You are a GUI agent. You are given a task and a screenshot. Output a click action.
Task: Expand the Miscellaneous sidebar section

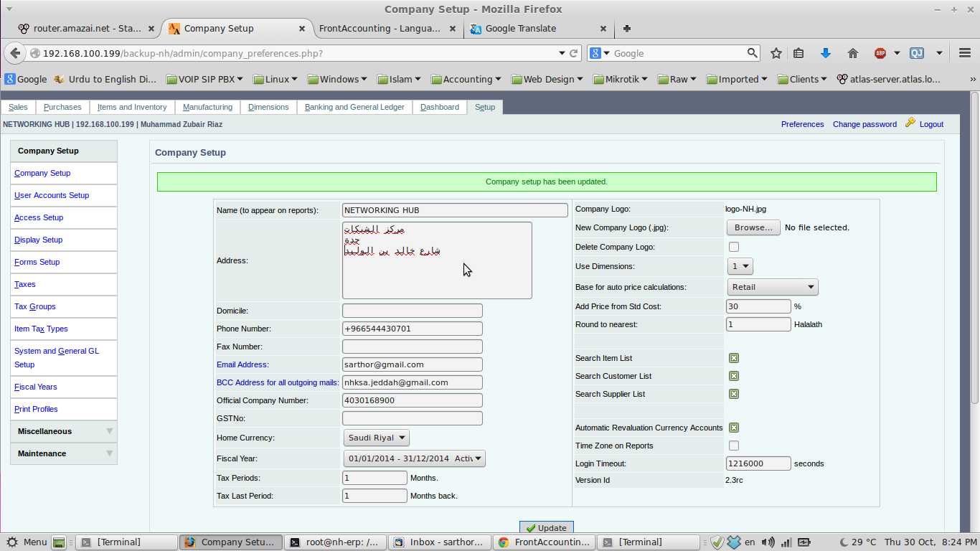[64, 431]
